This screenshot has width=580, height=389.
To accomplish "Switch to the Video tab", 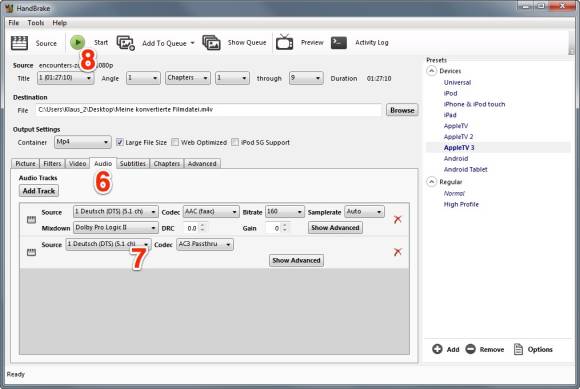I will click(78, 163).
